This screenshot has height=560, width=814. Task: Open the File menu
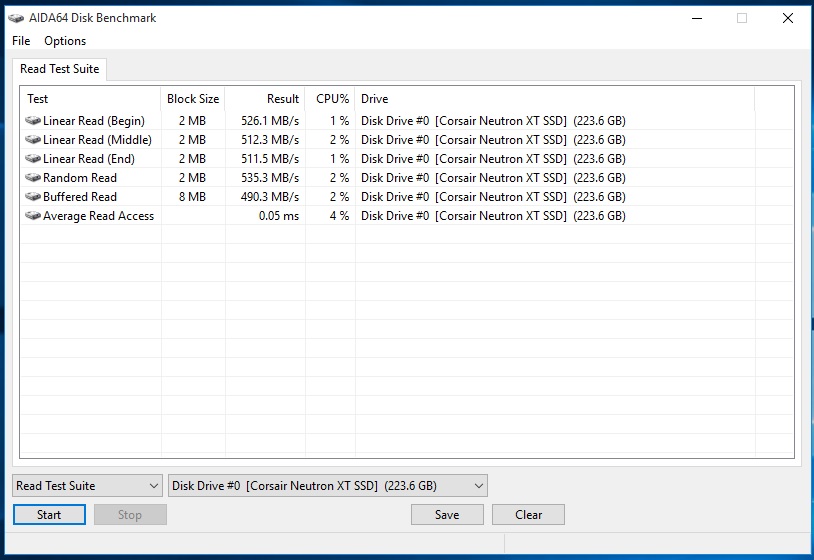[21, 40]
